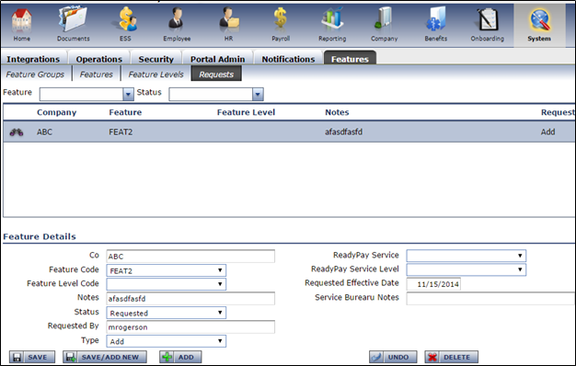Open the Home module icon
The image size is (576, 366).
coord(22,25)
